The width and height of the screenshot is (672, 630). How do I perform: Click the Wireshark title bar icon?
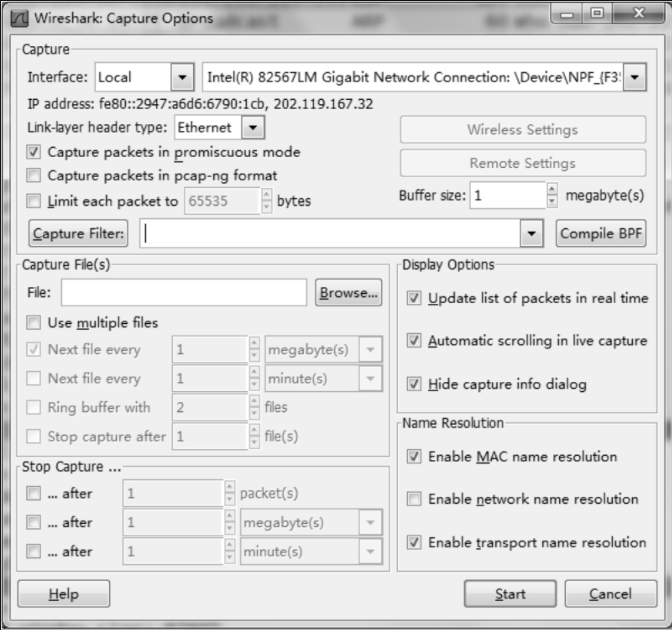(20, 18)
